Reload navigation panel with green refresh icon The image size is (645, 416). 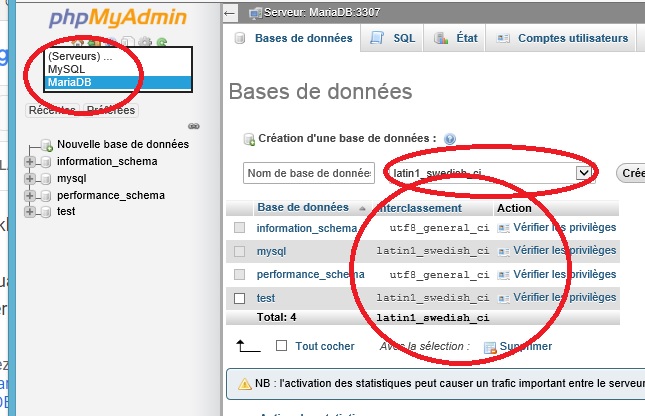click(162, 42)
